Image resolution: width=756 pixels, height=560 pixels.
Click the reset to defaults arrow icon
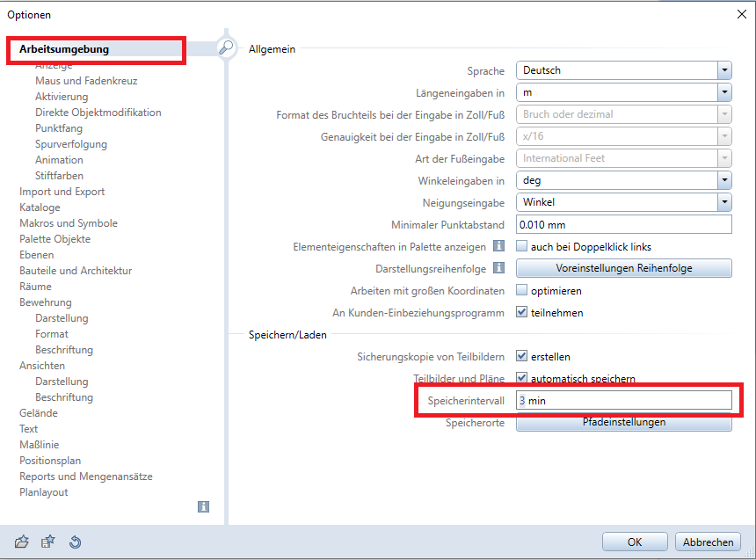coord(75,542)
